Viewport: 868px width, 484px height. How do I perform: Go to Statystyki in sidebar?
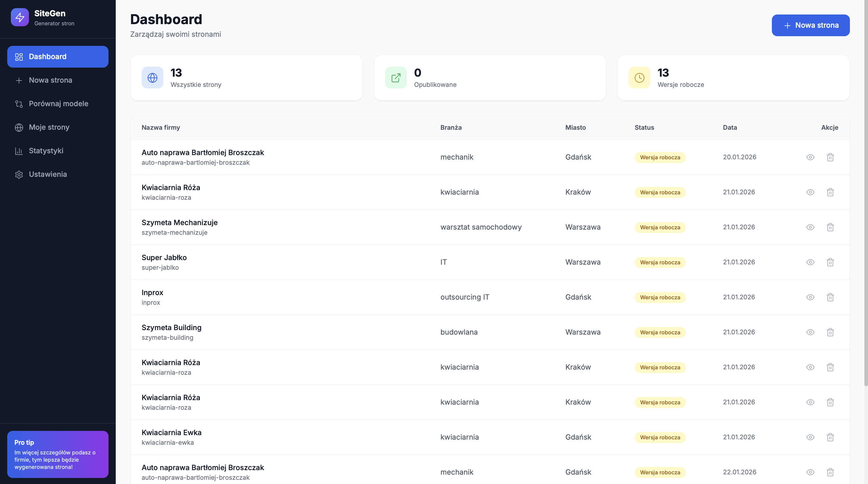(46, 151)
